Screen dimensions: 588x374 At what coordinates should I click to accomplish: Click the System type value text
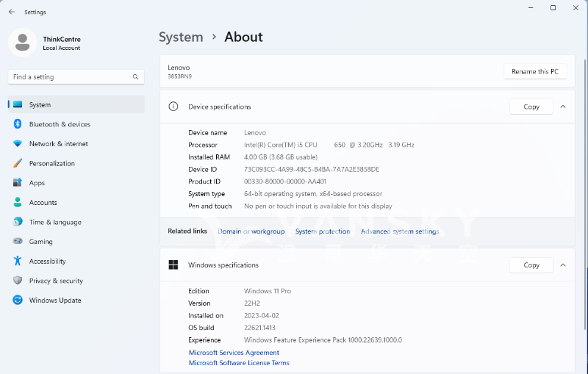tap(313, 194)
